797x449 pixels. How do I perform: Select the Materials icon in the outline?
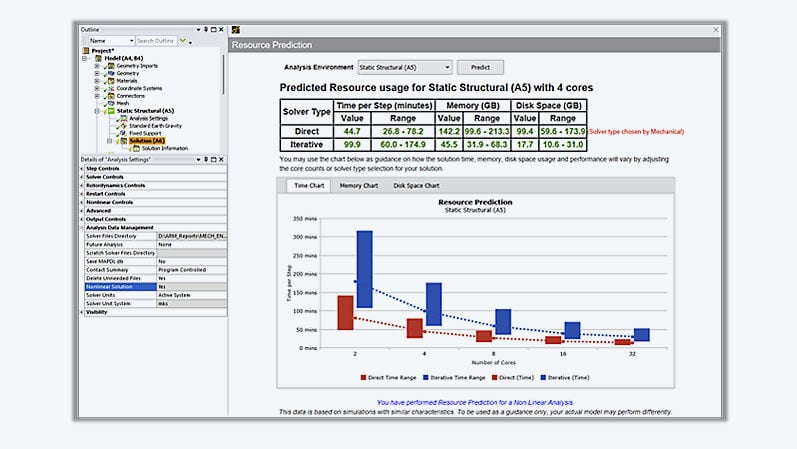click(110, 80)
